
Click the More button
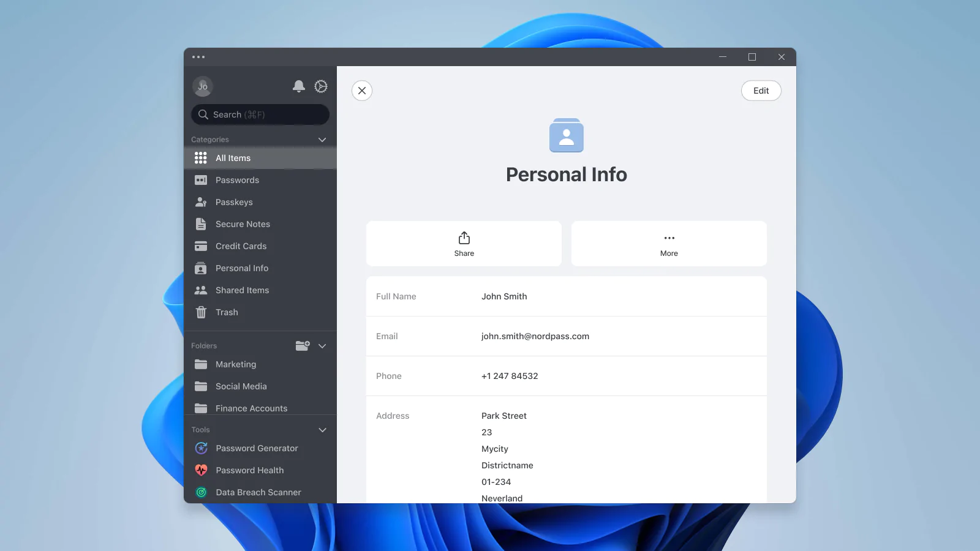click(x=669, y=244)
